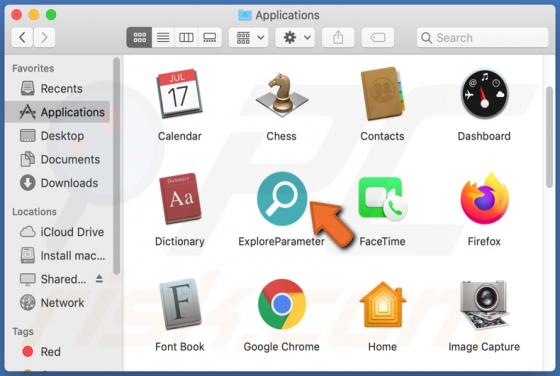
Task: Open Documents in the sidebar
Action: tap(57, 159)
